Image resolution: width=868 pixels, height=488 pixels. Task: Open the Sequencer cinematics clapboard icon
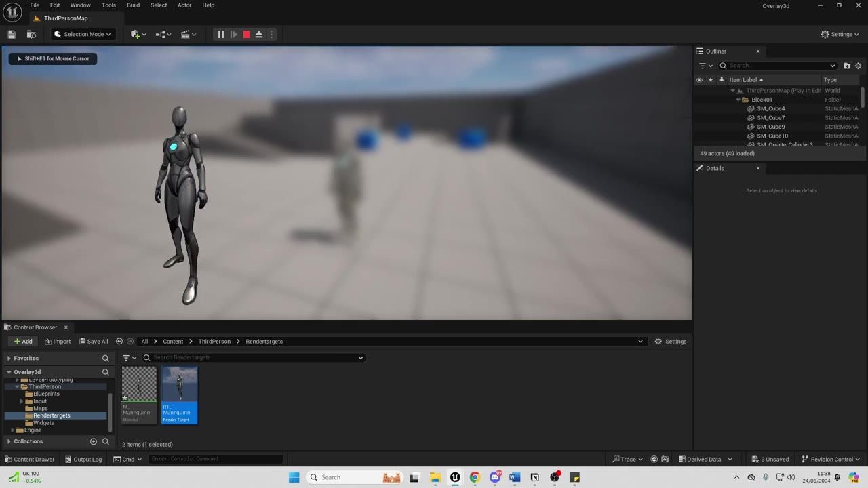(x=188, y=34)
